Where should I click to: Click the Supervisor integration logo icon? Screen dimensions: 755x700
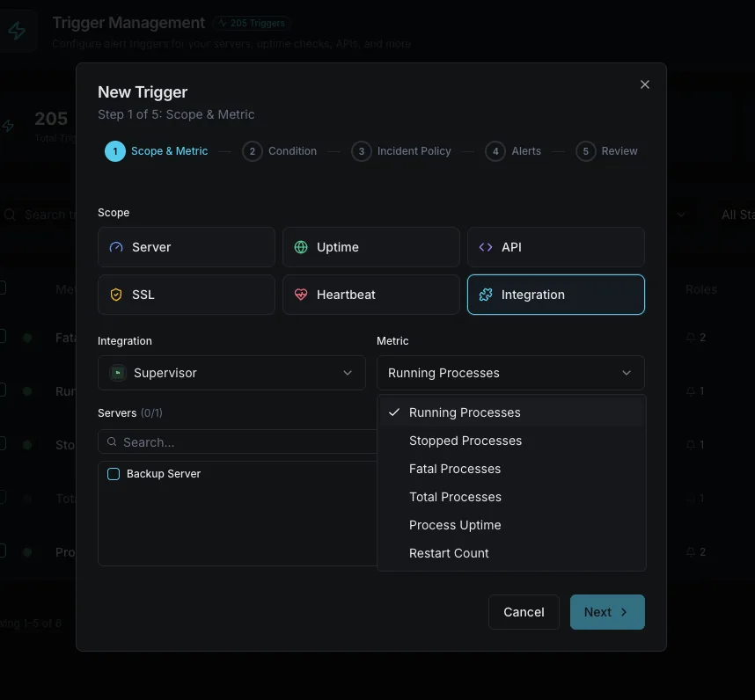point(118,373)
